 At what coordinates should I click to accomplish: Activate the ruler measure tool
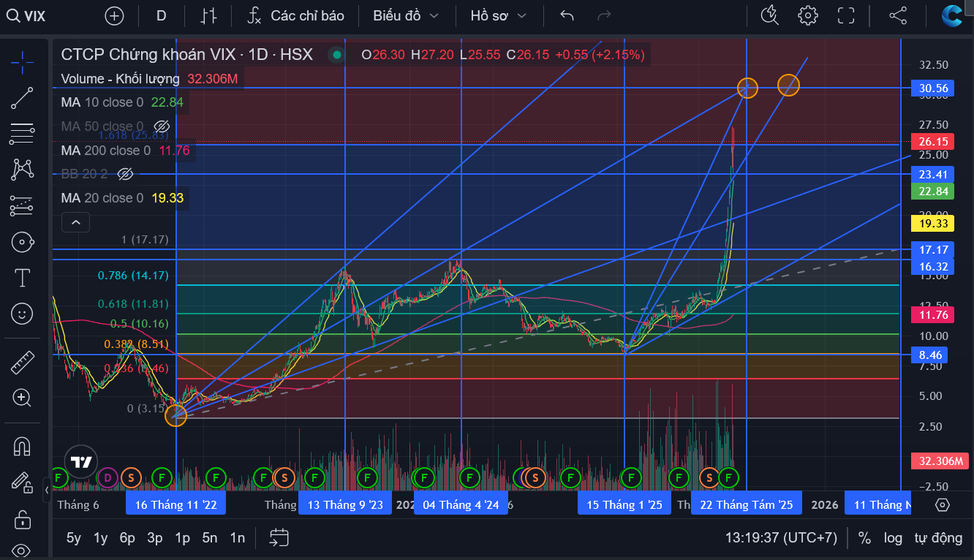23,362
